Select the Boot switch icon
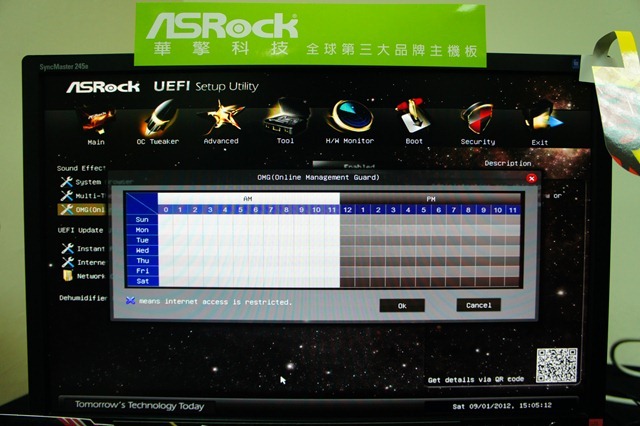Image resolution: width=640 pixels, height=426 pixels. (413, 116)
